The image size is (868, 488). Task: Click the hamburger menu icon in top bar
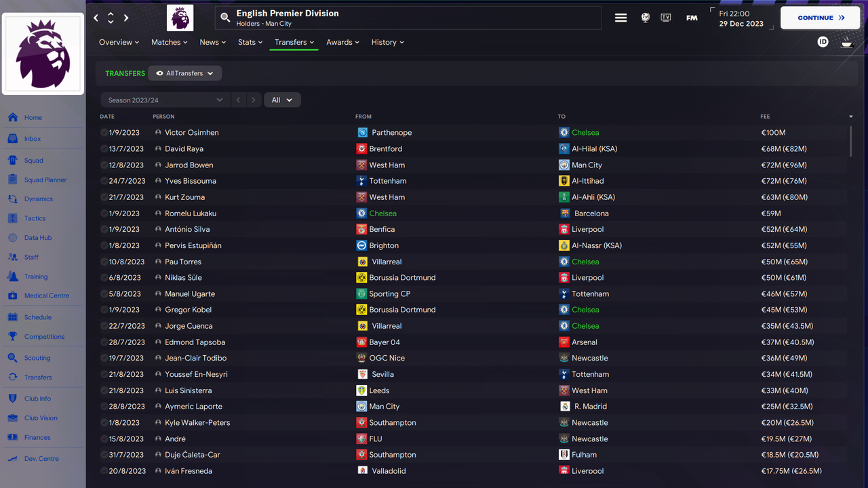[x=620, y=18]
